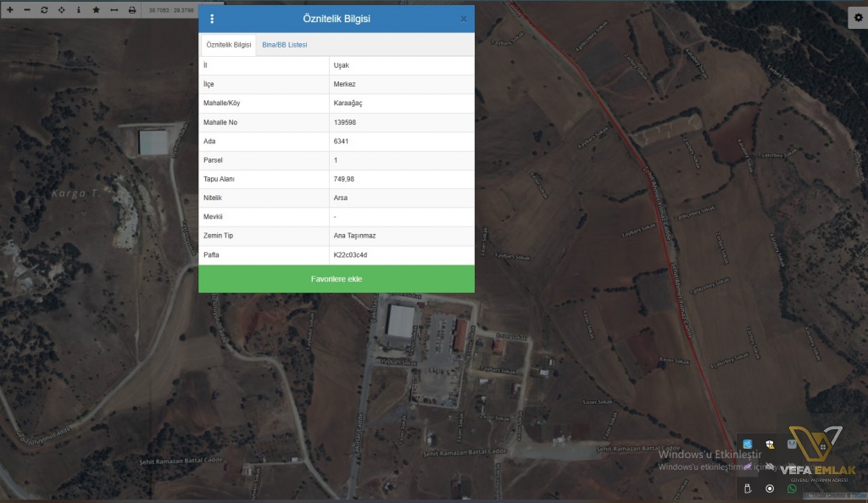Open Windows Security shield tray icon
868x503 pixels.
click(x=770, y=444)
